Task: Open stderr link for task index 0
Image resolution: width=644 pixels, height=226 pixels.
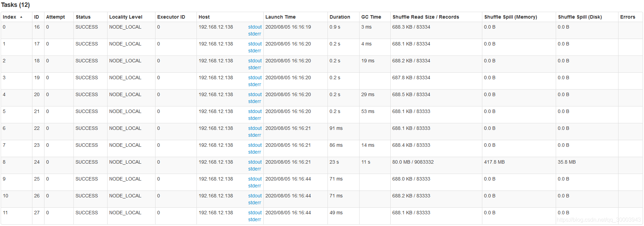Action: point(255,34)
